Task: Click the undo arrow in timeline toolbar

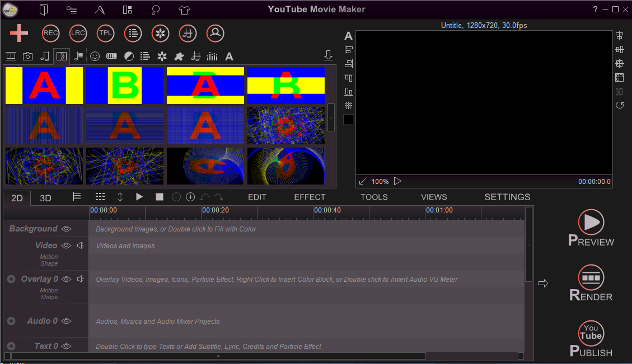Action: 204,197
